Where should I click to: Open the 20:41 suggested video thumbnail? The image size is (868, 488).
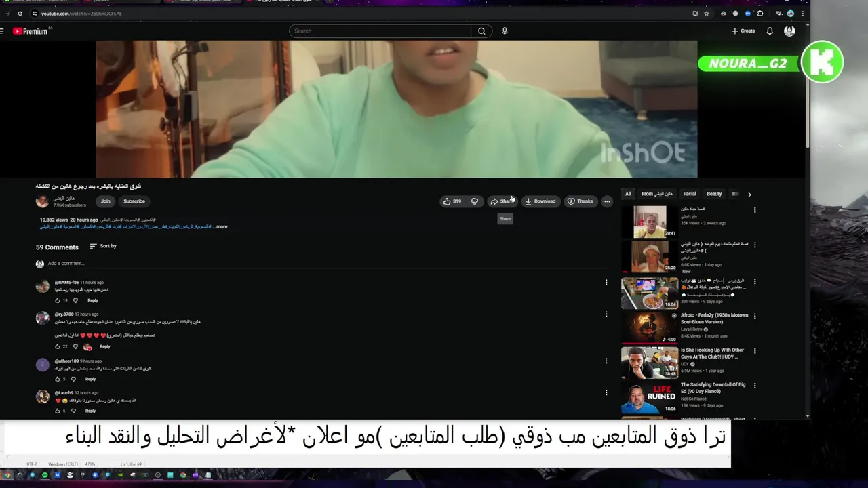click(650, 222)
